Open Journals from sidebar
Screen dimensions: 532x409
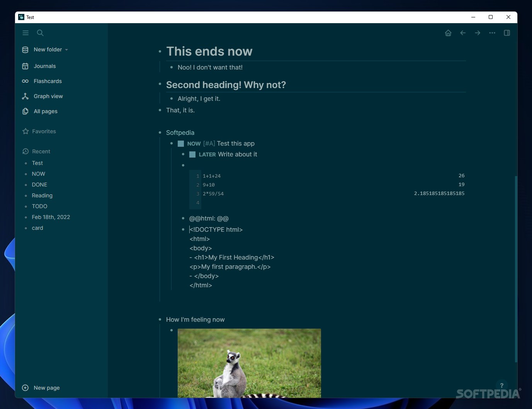point(44,66)
